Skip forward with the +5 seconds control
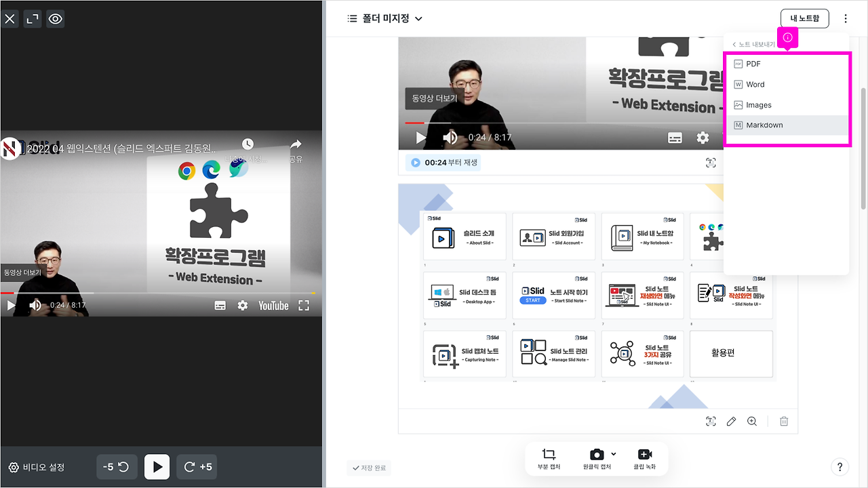 point(196,466)
